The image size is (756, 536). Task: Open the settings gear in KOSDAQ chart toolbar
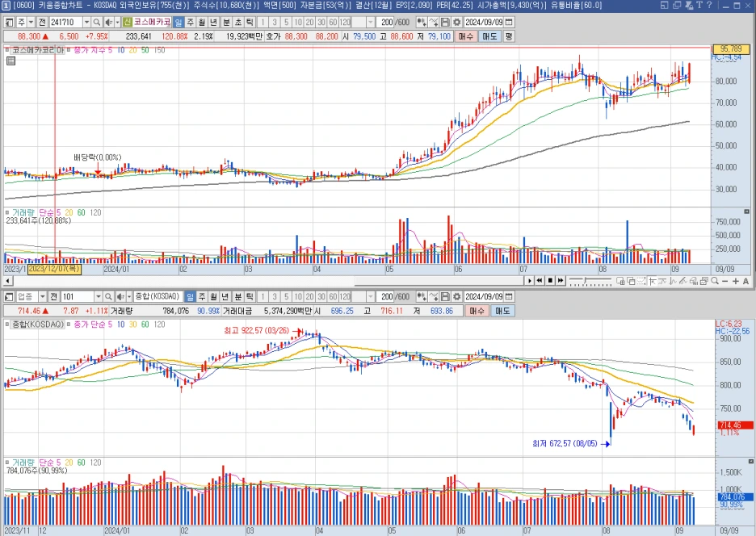[x=456, y=296]
